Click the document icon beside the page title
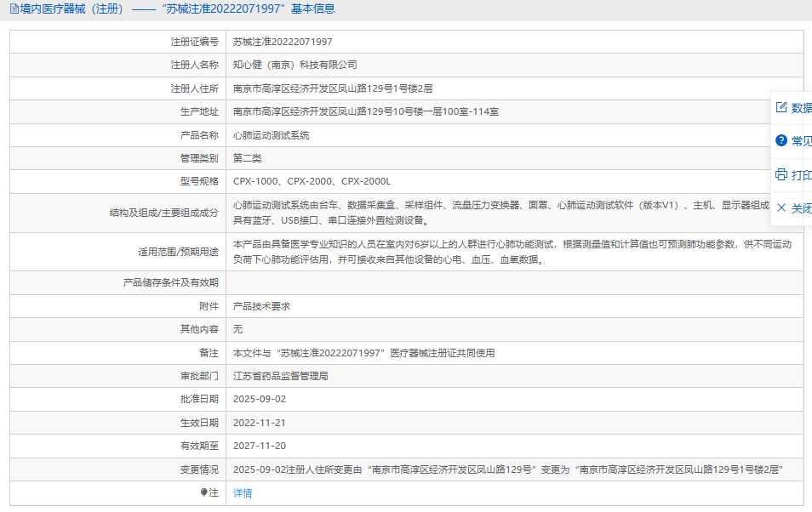812x512 pixels. 14,9
